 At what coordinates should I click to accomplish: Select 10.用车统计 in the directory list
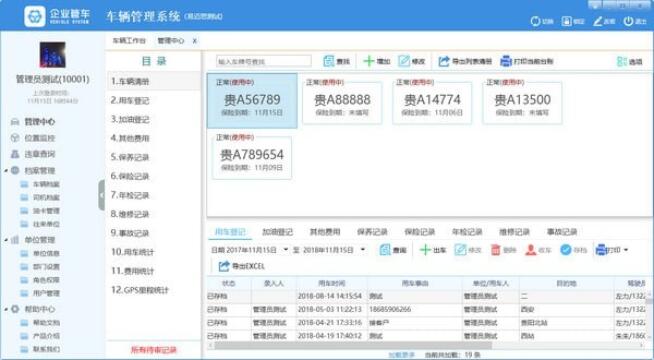point(133,252)
